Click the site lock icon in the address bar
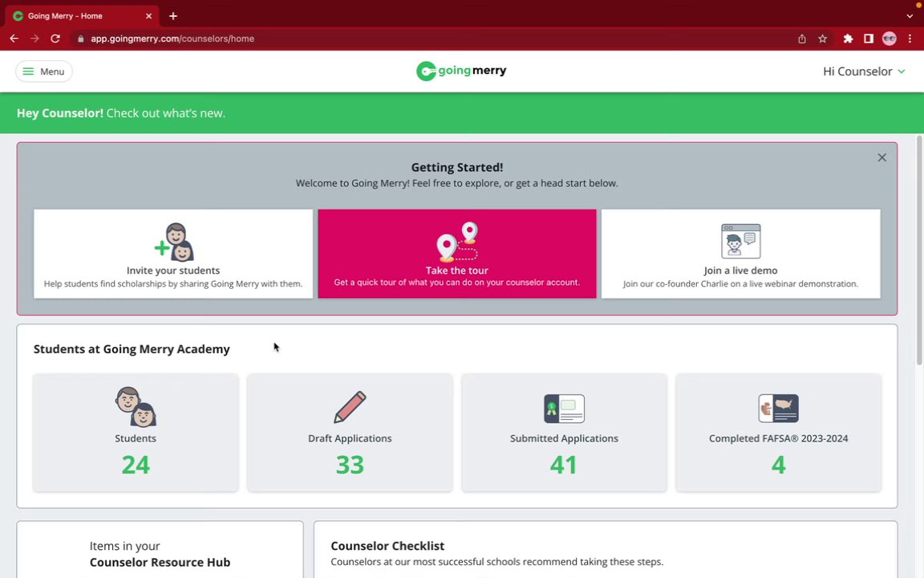924x578 pixels. [81, 39]
